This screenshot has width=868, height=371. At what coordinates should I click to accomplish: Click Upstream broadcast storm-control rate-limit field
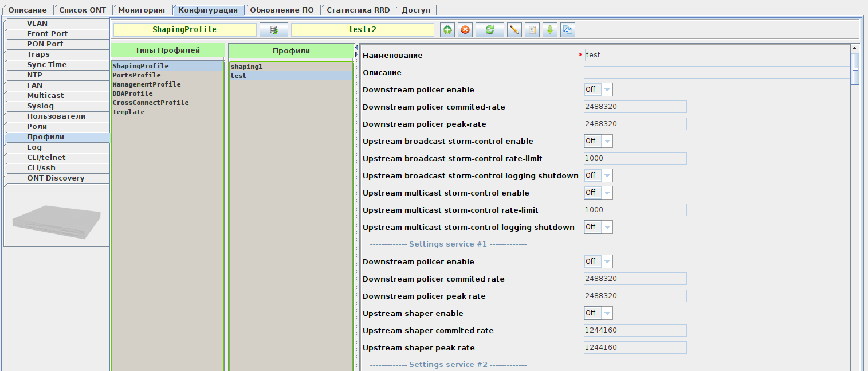coord(635,158)
